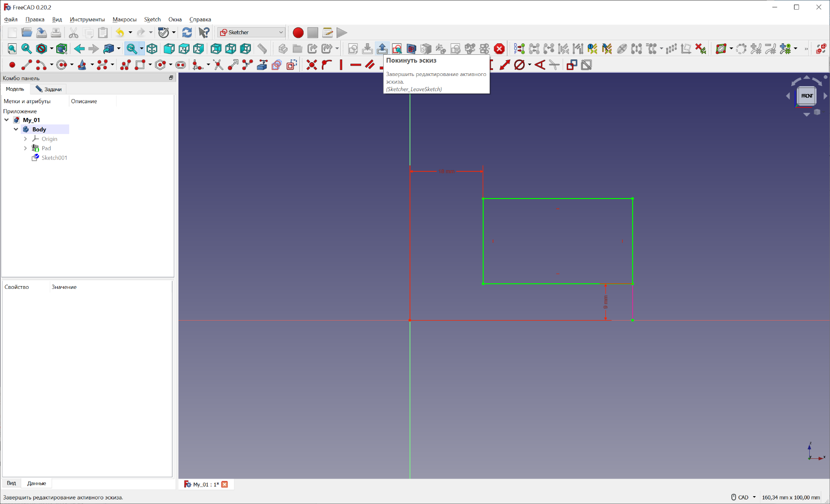This screenshot has height=504, width=830.
Task: Click the Delete all constraints icon
Action: pyautogui.click(x=701, y=48)
